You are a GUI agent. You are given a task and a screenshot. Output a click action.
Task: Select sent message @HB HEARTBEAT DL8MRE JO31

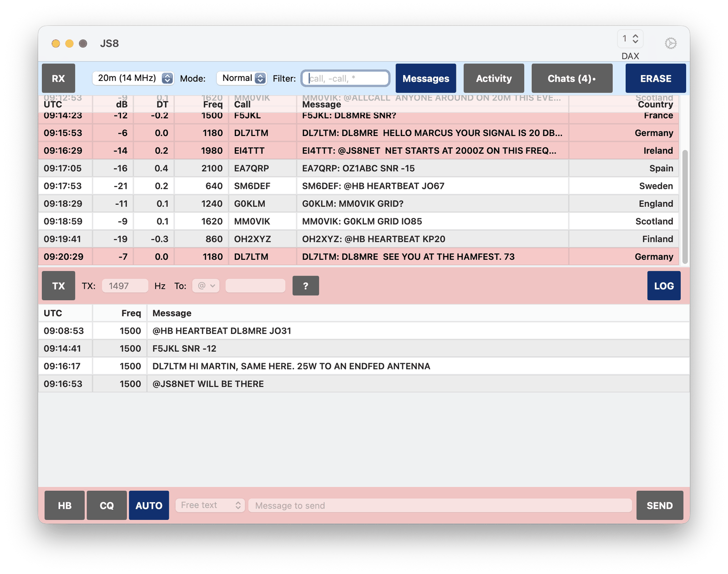pos(364,331)
